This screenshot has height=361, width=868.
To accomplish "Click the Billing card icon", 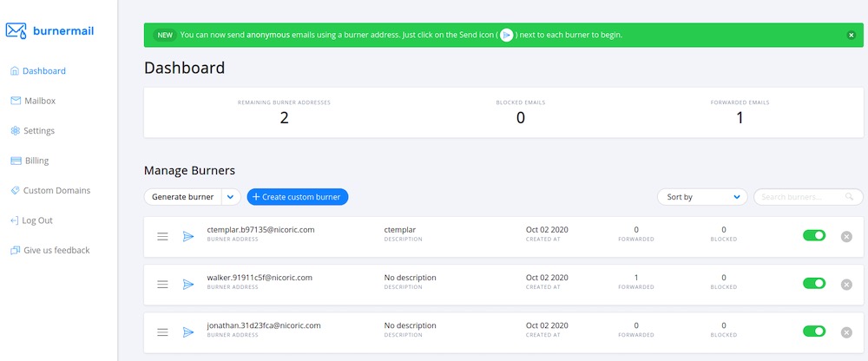I will [x=16, y=161].
